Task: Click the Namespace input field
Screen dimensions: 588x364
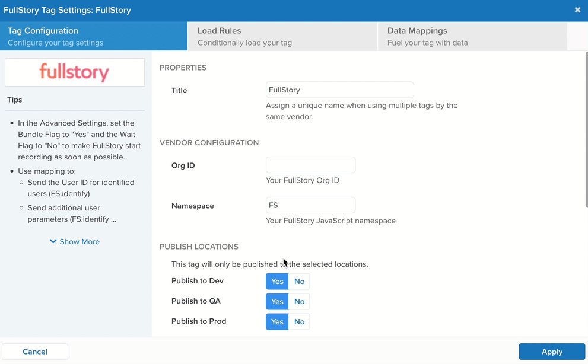Action: pos(310,206)
